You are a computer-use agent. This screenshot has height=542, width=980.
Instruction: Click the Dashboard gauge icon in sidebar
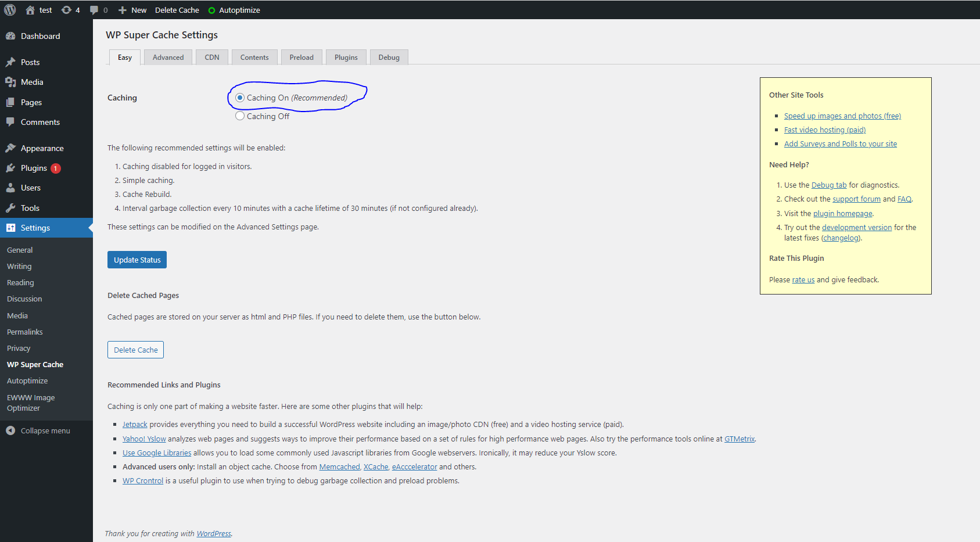(10, 36)
